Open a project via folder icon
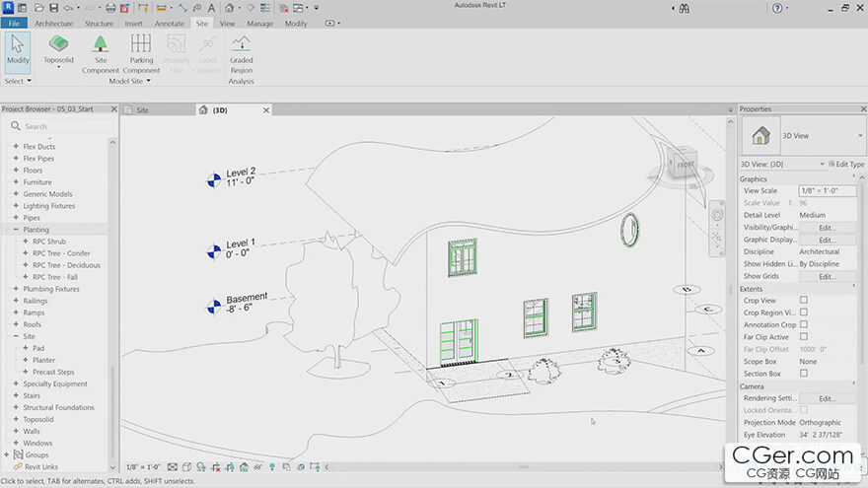This screenshot has width=868, height=488. click(38, 8)
